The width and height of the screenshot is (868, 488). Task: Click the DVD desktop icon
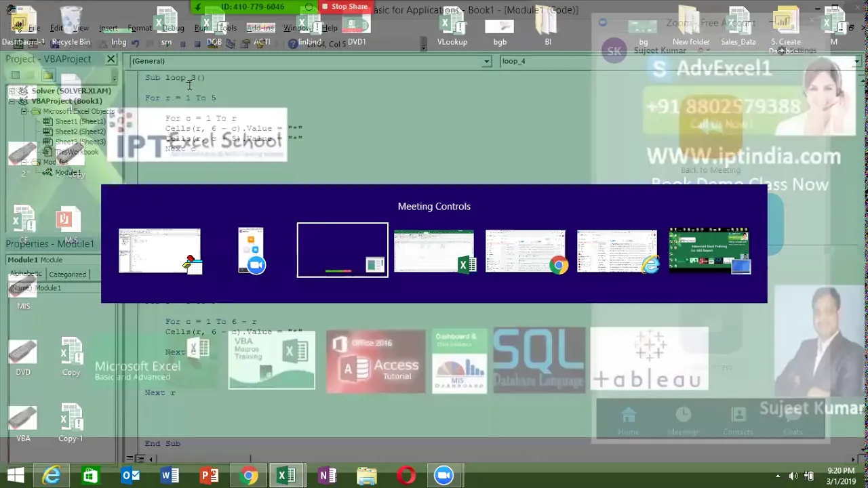(23, 358)
